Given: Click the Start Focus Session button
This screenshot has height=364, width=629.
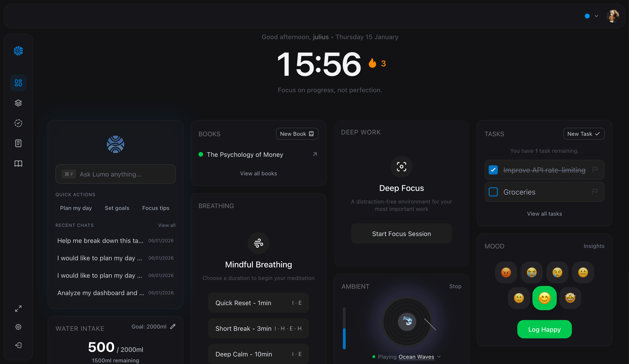Looking at the screenshot, I should tap(401, 234).
